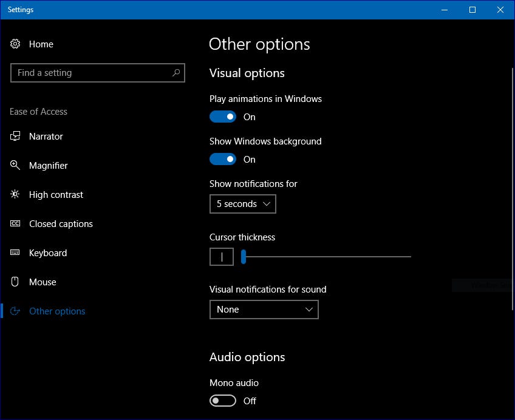Open the Visual notifications for sound dropdown
The width and height of the screenshot is (515, 420).
264,310
